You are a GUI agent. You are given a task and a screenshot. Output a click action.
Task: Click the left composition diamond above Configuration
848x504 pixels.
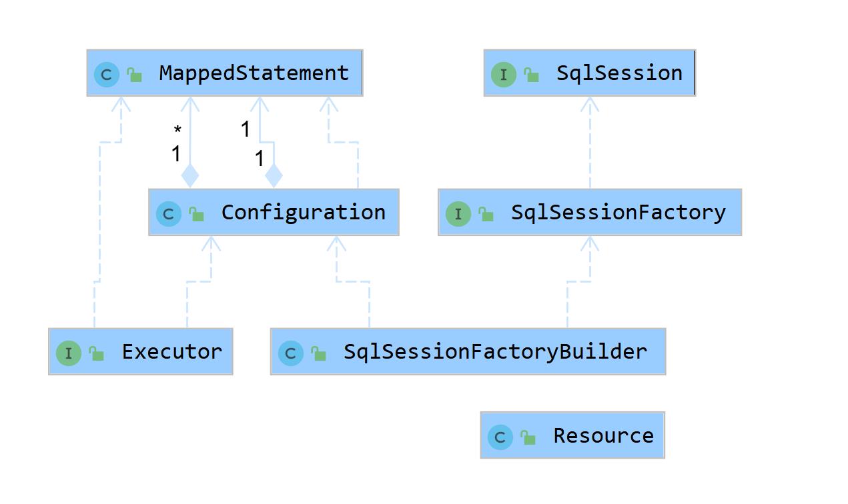pos(190,176)
